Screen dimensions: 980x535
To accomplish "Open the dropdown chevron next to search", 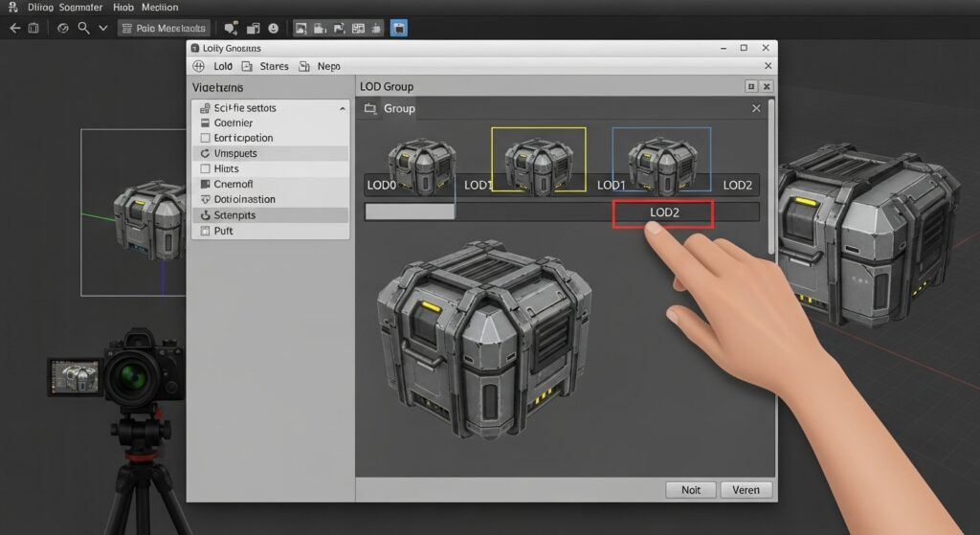I will click(103, 28).
